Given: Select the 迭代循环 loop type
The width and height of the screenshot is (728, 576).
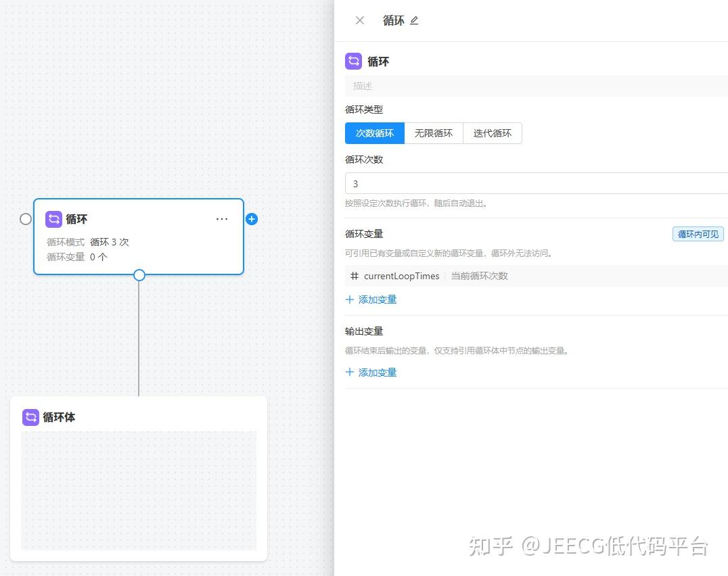Looking at the screenshot, I should click(493, 133).
